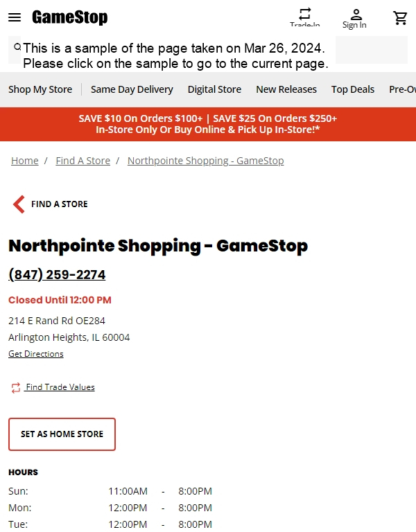Click the trade arrows icon beside Find Trade Values
Viewport: 416px width, 532px height.
click(x=16, y=388)
